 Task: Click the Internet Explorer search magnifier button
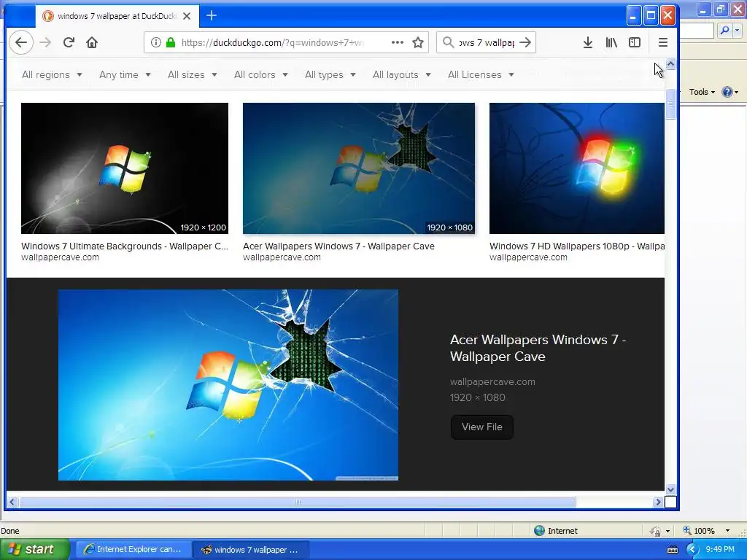[724, 31]
